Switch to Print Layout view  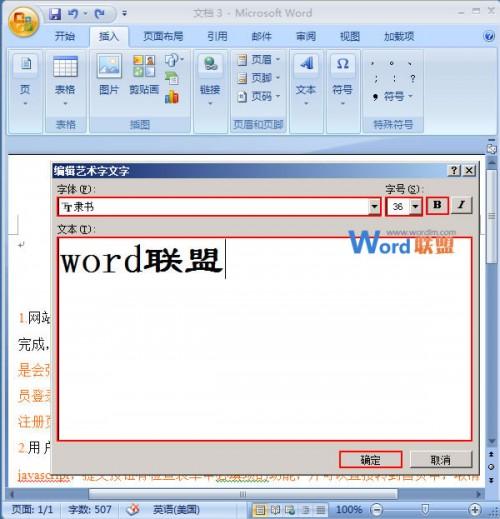pos(259,510)
